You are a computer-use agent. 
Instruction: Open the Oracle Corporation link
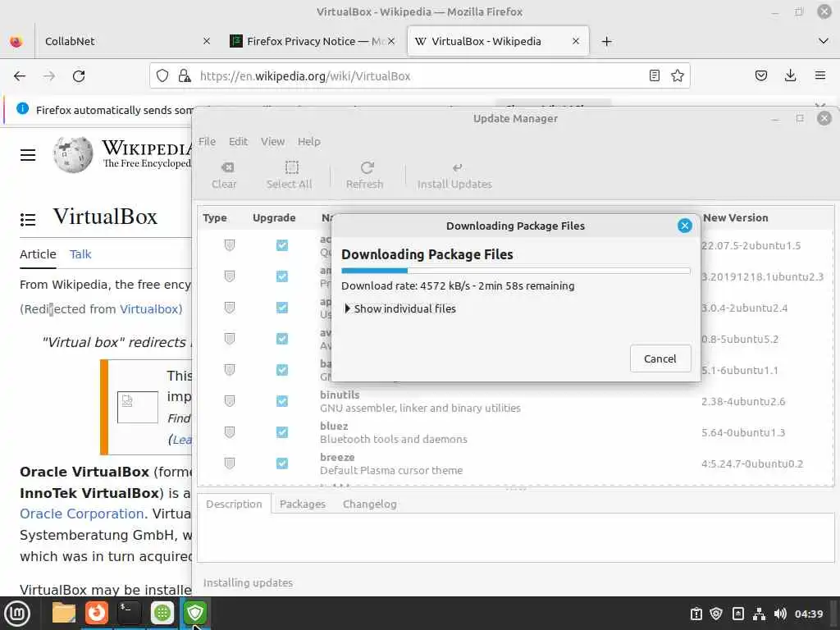coord(81,514)
